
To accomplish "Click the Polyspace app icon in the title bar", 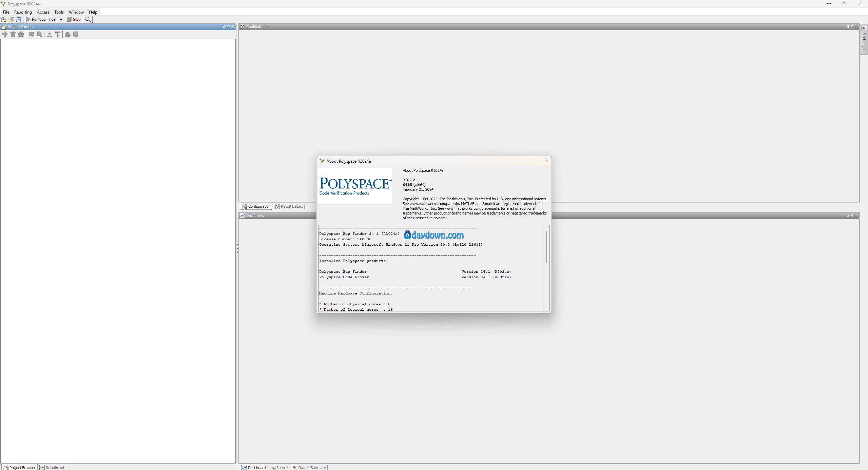I will coord(3,4).
